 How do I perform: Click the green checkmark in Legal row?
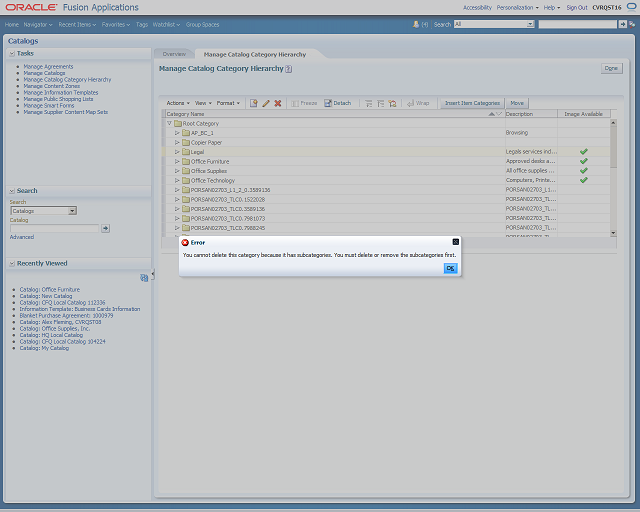tap(584, 151)
